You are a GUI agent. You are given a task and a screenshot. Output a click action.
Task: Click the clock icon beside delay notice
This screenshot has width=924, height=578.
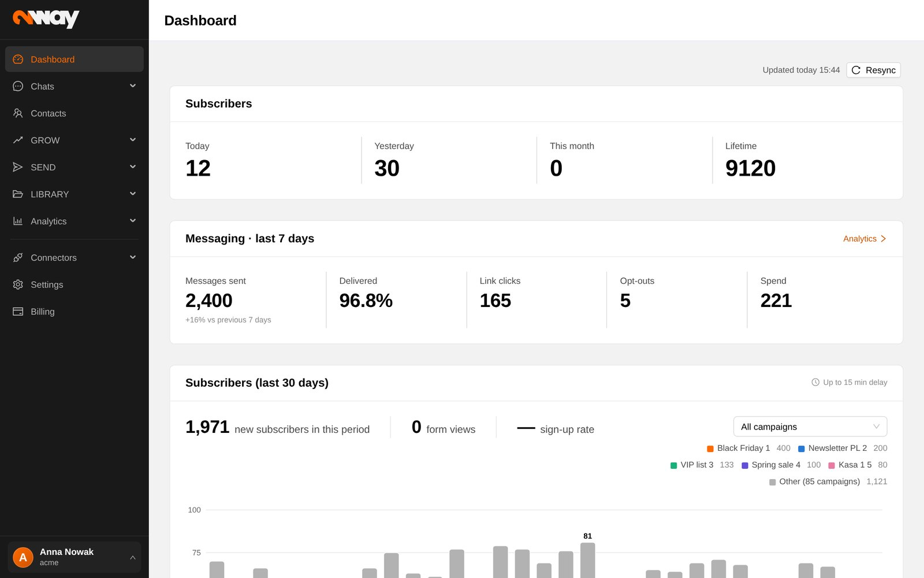pos(815,383)
